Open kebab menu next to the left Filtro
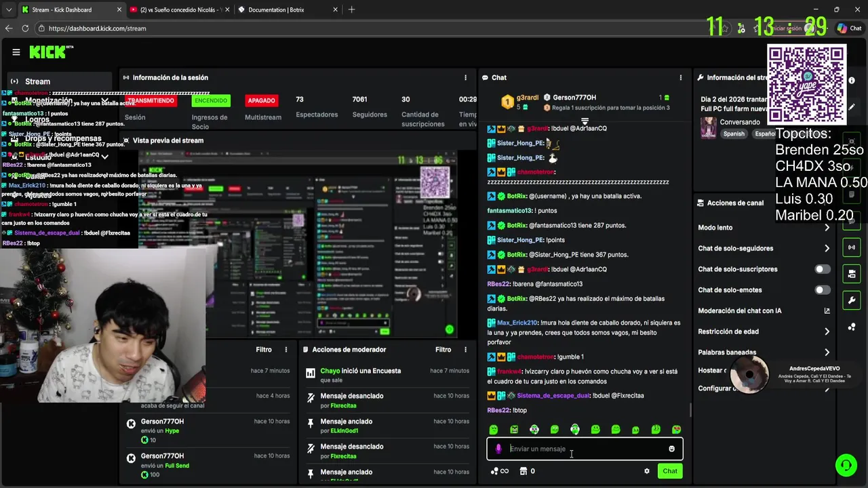868x488 pixels. (285, 350)
